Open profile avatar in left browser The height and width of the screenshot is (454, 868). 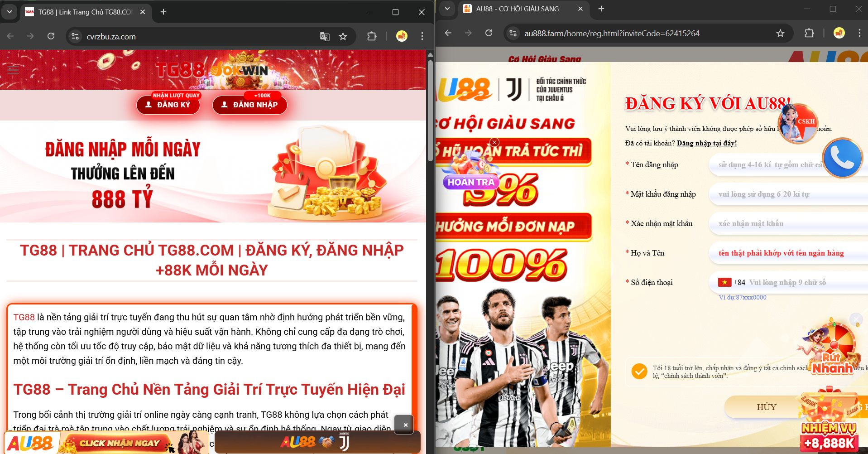click(x=402, y=36)
